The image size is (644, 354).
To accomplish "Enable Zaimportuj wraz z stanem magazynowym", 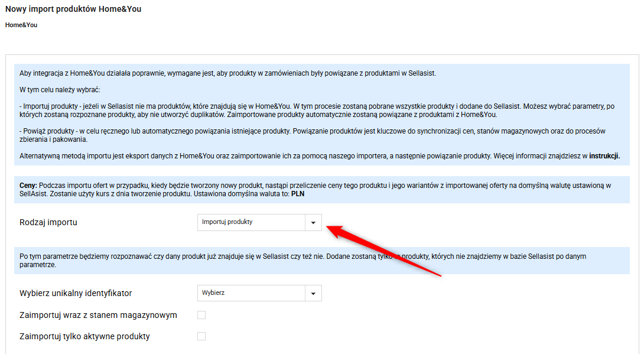I will [201, 315].
